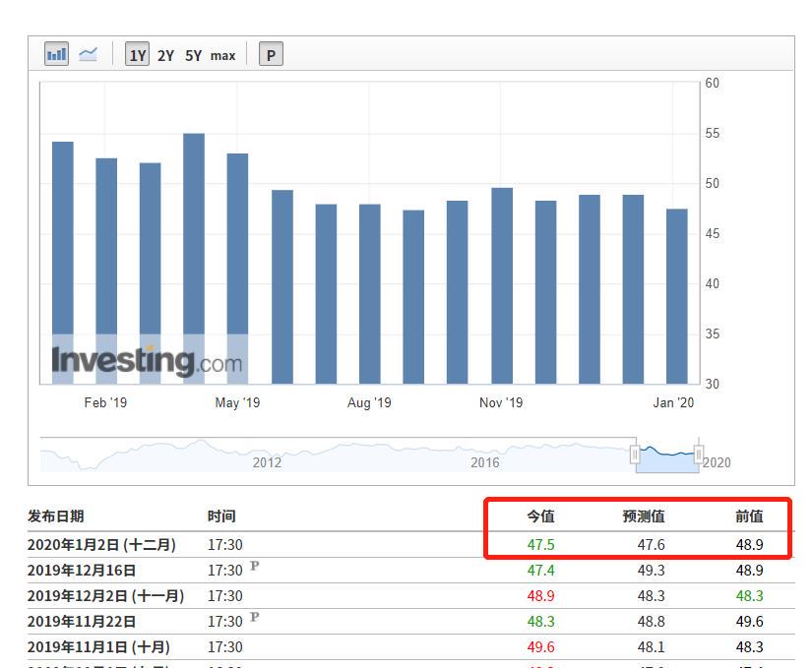Viewport: 812px width, 668px height.
Task: Click the tallest bar near 55
Action: [x=194, y=258]
